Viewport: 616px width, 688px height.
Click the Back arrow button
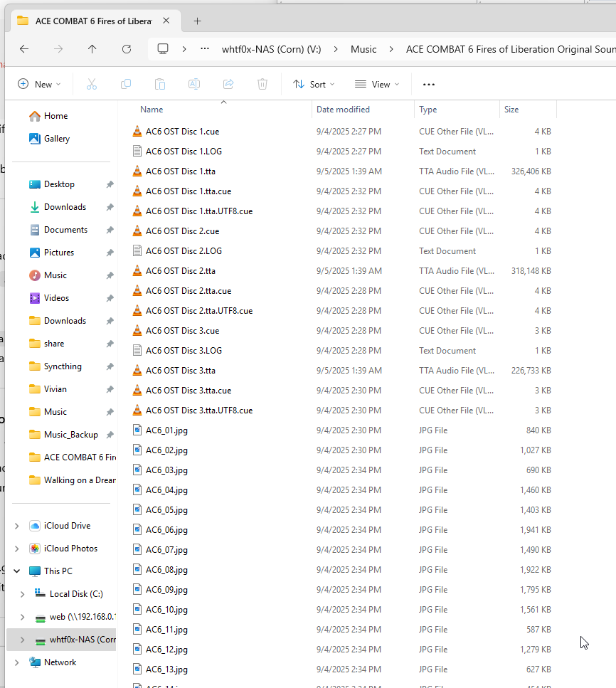24,49
